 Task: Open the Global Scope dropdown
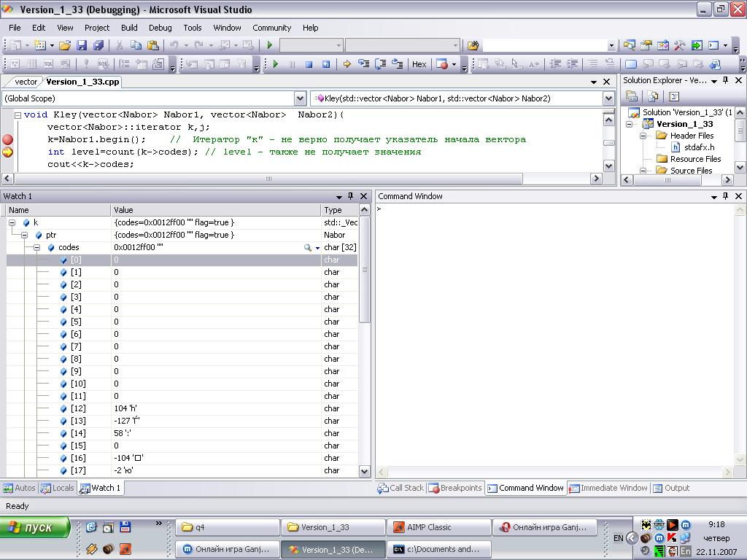coord(300,98)
